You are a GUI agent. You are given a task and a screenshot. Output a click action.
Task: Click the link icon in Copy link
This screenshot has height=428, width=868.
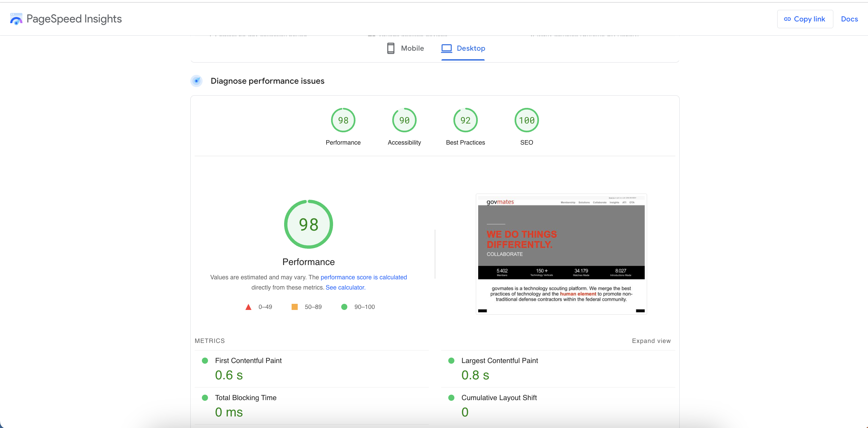[787, 19]
